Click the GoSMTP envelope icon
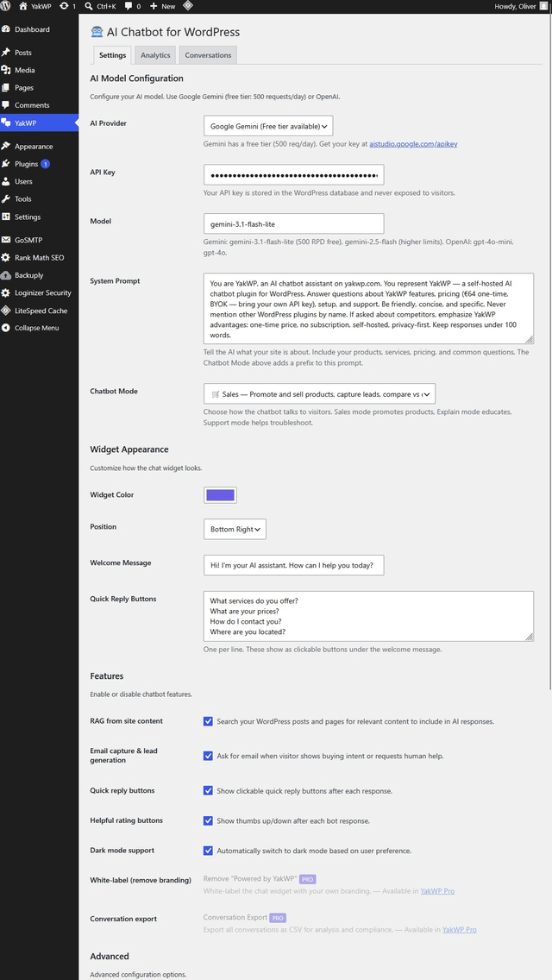The height and width of the screenshot is (980, 552). 6,240
